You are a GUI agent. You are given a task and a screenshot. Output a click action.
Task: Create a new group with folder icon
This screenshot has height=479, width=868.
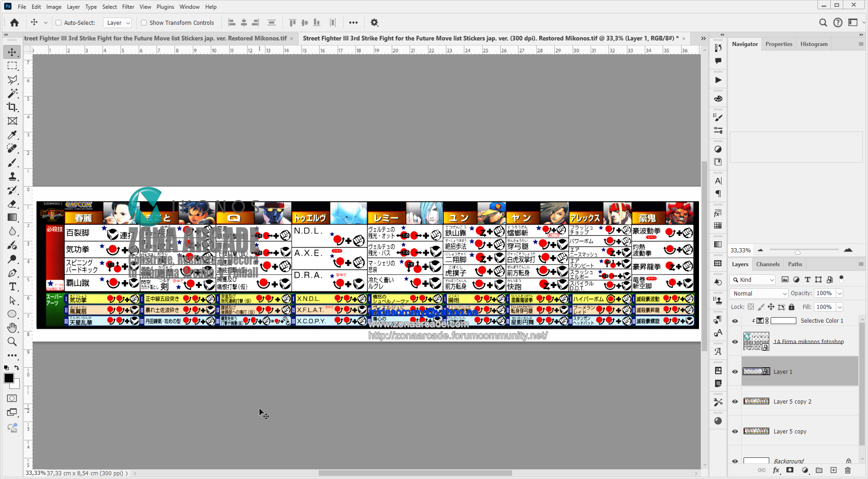click(819, 470)
